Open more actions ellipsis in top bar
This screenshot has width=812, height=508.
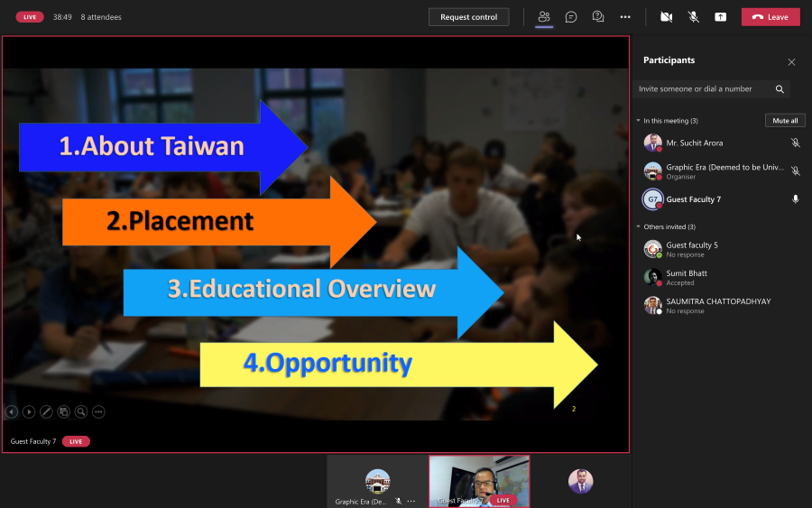point(625,17)
